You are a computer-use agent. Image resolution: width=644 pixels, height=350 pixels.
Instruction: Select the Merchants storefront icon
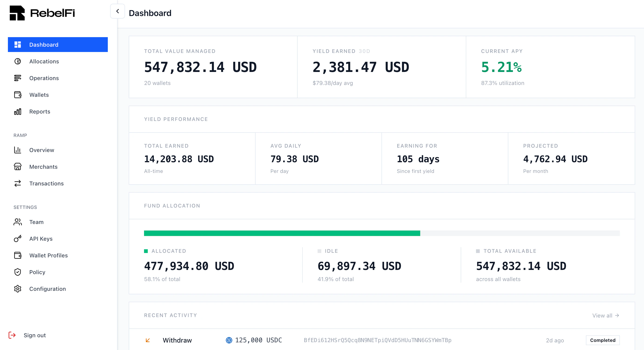(17, 167)
